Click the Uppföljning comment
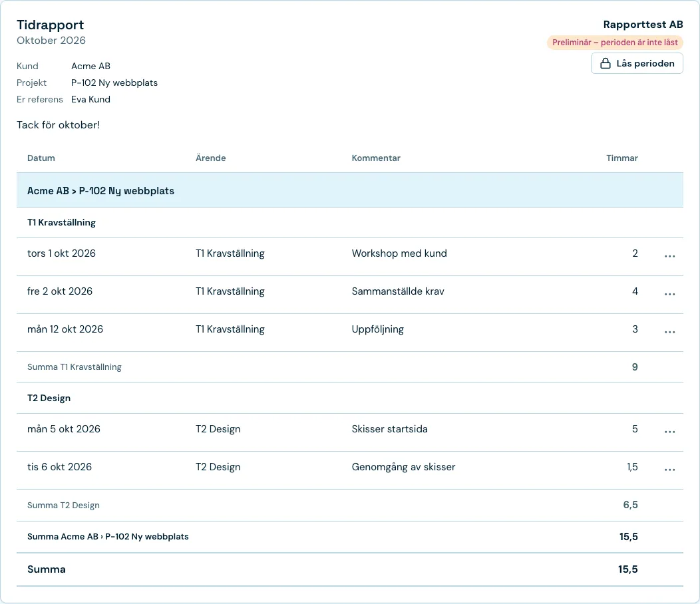This screenshot has width=700, height=604. (x=378, y=329)
